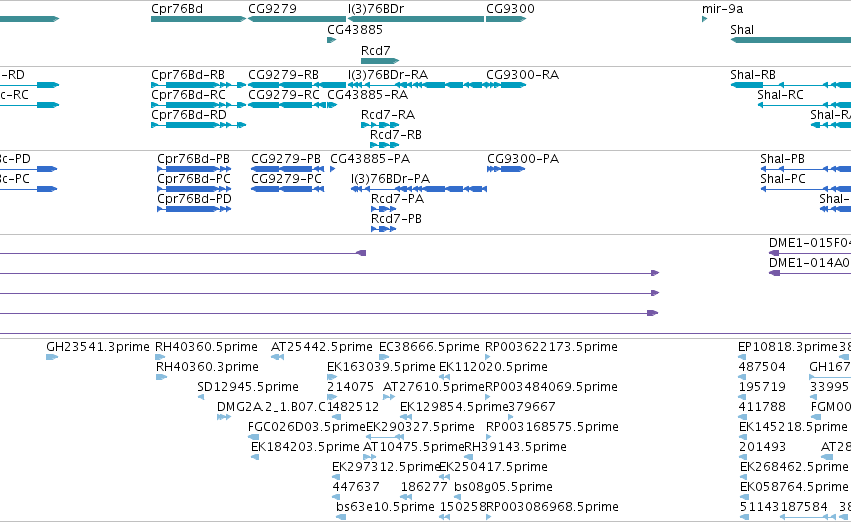The width and height of the screenshot is (851, 522).
Task: Select the 447637 feature label
Action: click(x=356, y=486)
